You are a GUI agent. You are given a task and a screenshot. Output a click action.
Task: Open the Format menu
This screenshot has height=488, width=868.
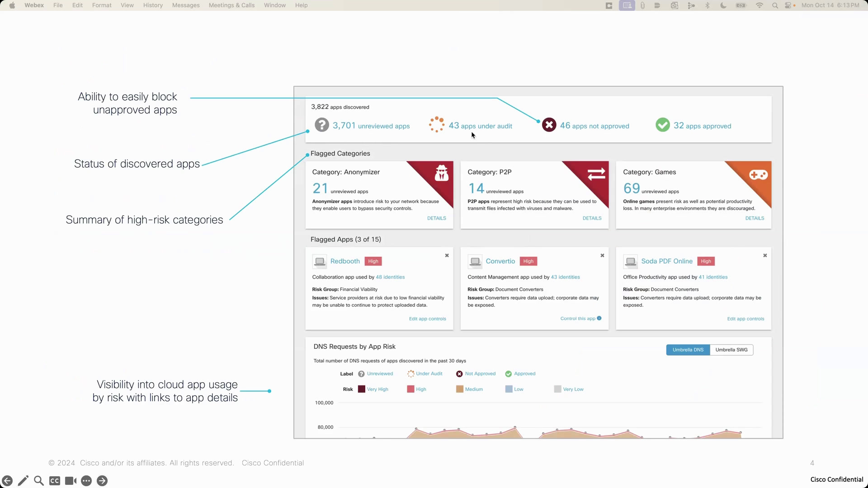pos(102,5)
